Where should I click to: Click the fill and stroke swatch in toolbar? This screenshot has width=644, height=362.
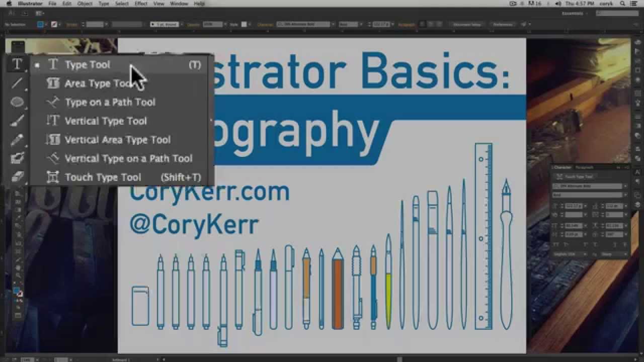pyautogui.click(x=18, y=292)
